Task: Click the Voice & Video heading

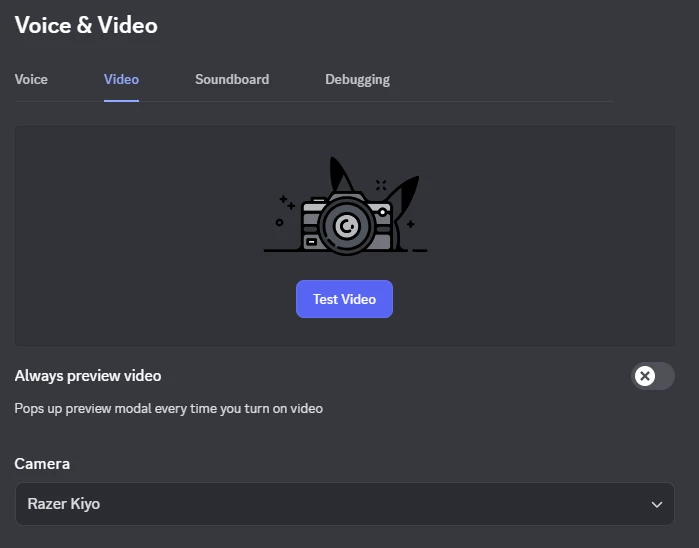Action: (86, 25)
